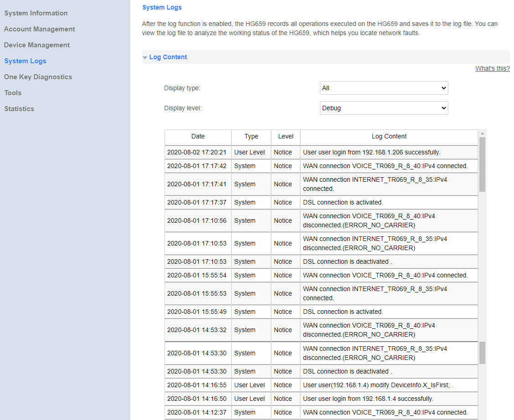The height and width of the screenshot is (420, 514).
Task: Click the log table scrollbar thumb
Action: click(482, 164)
